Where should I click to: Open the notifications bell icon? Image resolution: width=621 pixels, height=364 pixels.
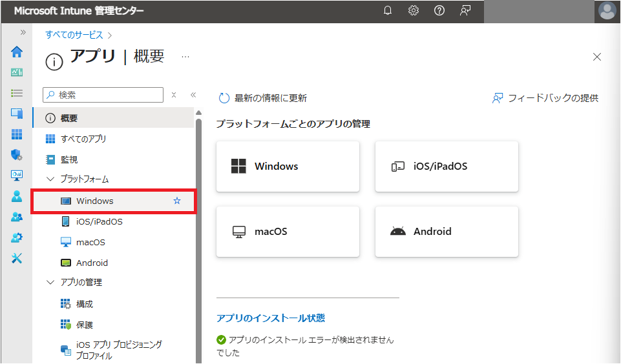pos(388,11)
